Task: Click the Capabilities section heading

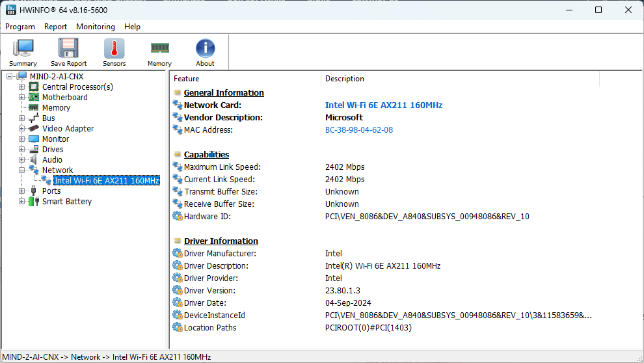Action: coord(207,154)
